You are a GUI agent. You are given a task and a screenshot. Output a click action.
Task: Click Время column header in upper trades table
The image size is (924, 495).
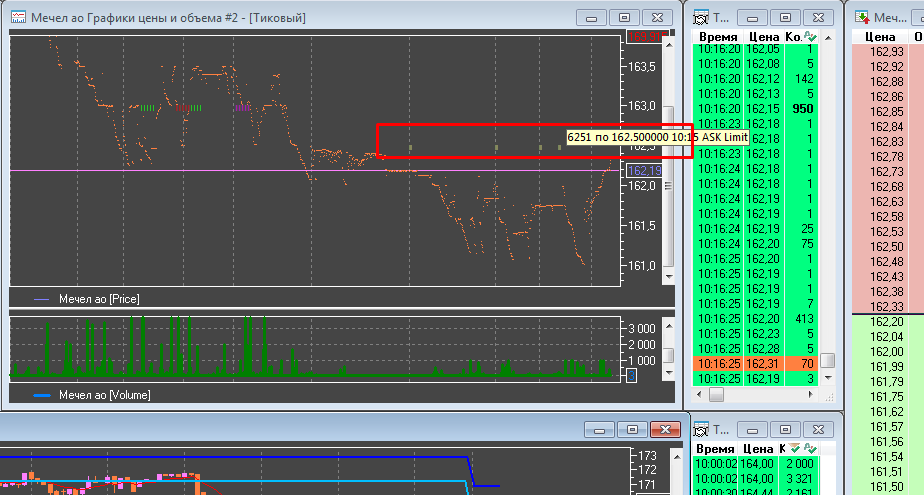pyautogui.click(x=719, y=37)
